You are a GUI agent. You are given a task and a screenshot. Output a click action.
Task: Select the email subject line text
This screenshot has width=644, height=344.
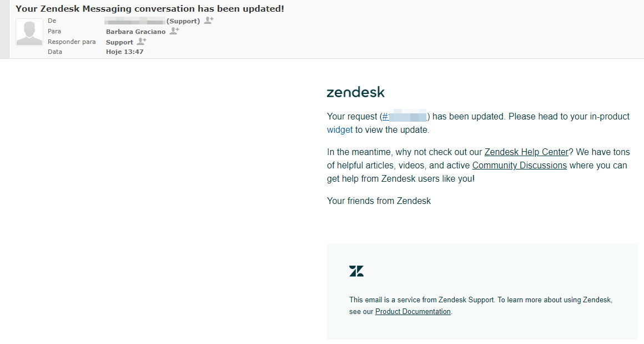click(x=150, y=8)
